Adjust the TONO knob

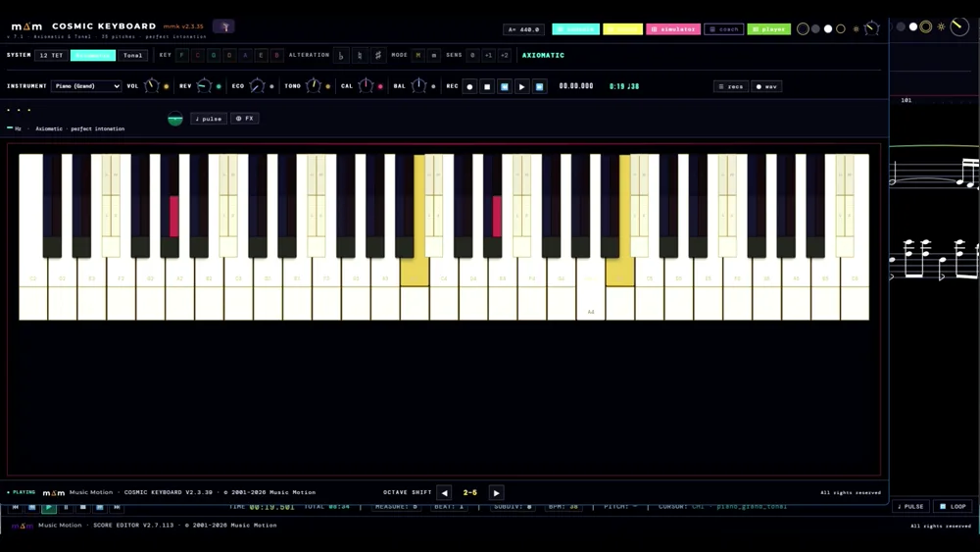click(314, 85)
